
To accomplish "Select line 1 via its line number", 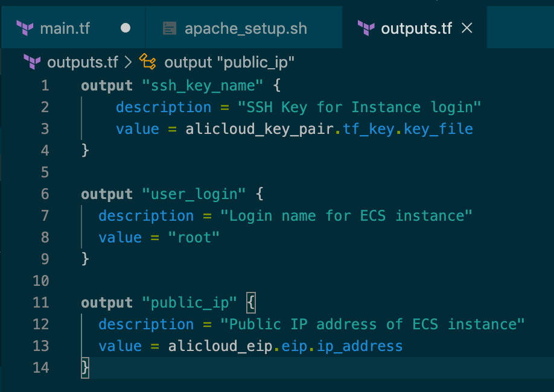I will point(45,86).
